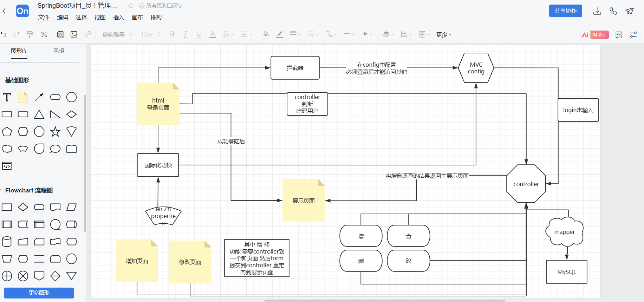Collapse the 基础图形 section
This screenshot has height=302, width=644.
pos(17,80)
